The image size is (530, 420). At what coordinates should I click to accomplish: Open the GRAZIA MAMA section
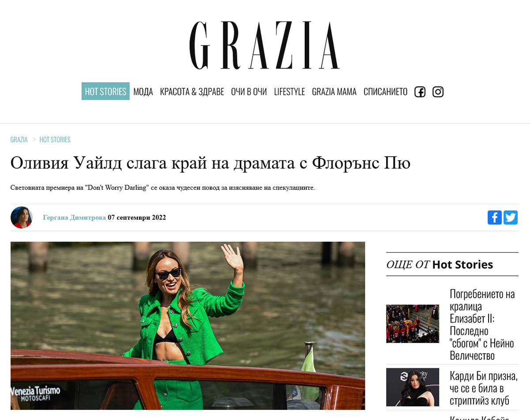pyautogui.click(x=334, y=92)
